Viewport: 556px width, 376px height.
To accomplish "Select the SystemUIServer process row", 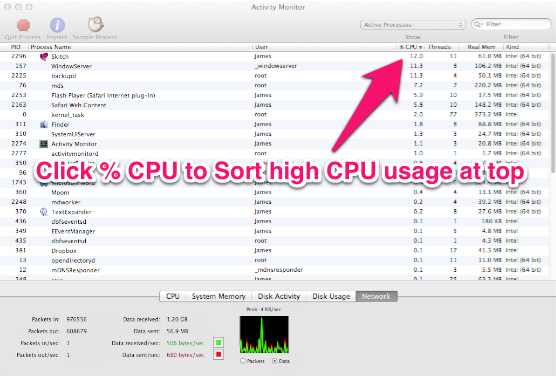I will point(275,134).
